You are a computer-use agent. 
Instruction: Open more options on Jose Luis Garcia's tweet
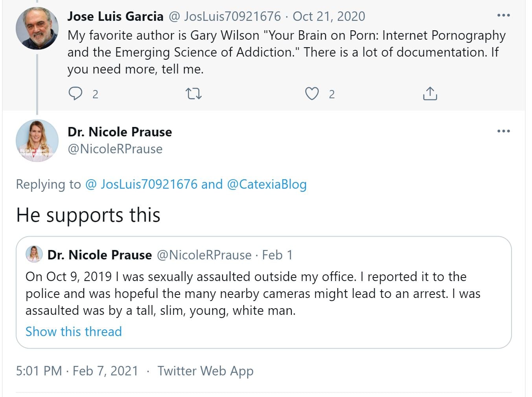(x=503, y=16)
